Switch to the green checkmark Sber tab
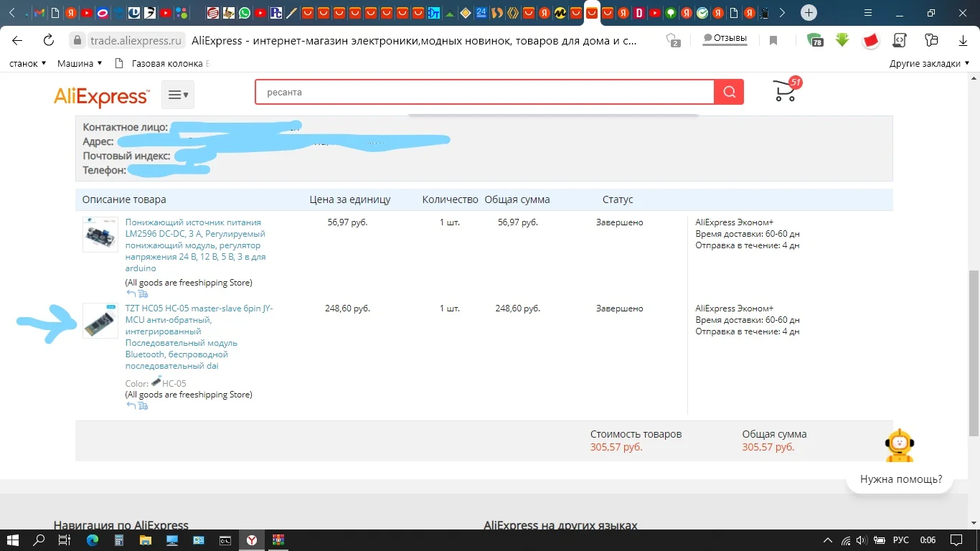This screenshot has width=980, height=551. click(x=702, y=13)
